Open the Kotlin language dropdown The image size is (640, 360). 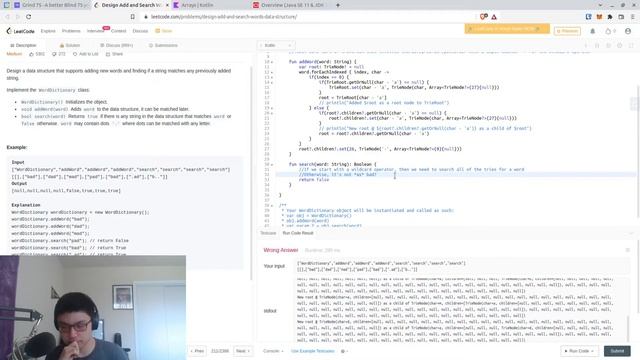pos(276,45)
